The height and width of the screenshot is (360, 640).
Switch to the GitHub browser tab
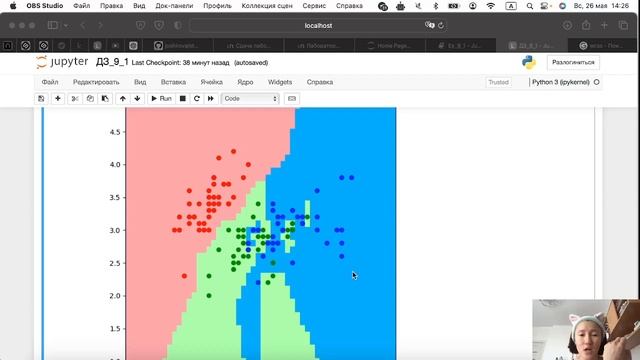[178, 46]
